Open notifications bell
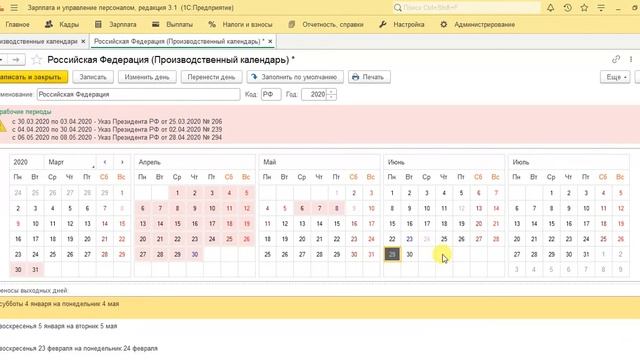This screenshot has height=360, width=640. coord(551,7)
